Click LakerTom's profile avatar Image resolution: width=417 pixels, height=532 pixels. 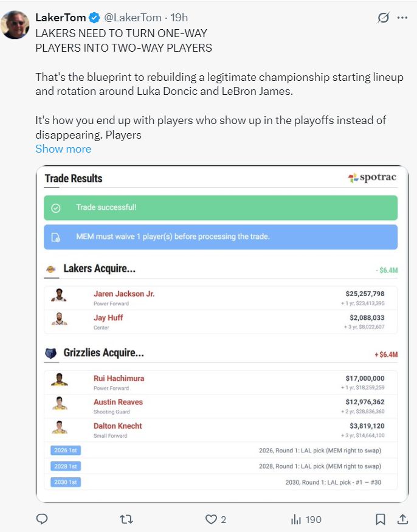tap(15, 25)
